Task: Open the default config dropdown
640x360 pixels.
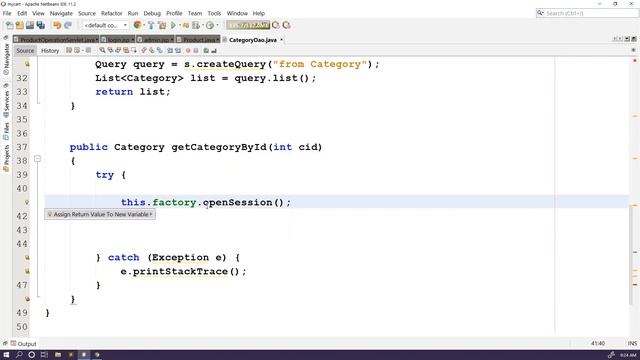Action: (105, 25)
